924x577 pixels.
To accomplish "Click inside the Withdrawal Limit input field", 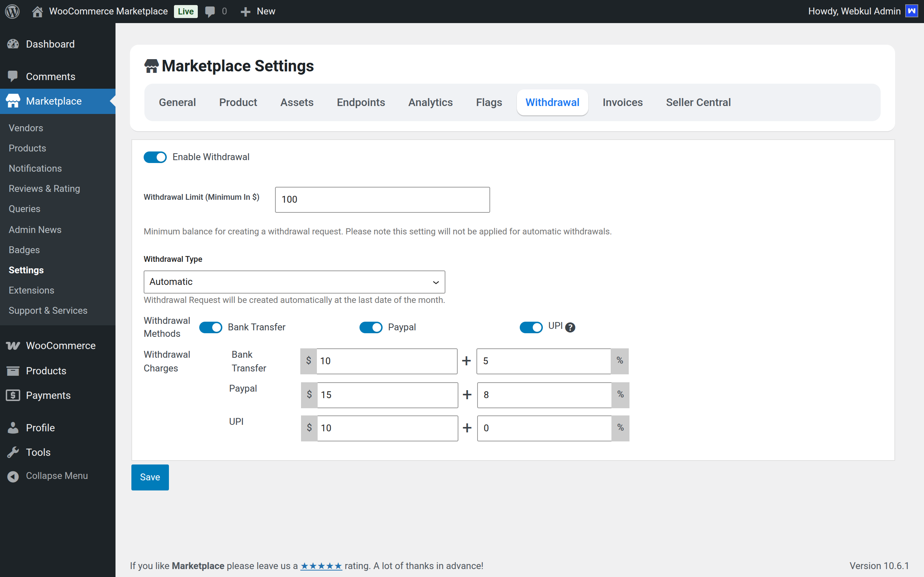I will coord(382,199).
